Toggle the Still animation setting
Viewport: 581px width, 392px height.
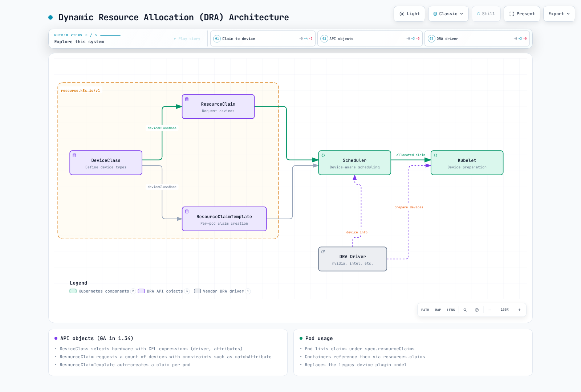(486, 14)
